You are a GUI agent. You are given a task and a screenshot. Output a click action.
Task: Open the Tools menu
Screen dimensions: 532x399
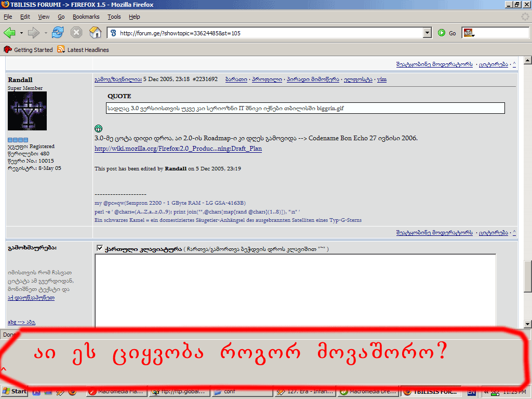[x=114, y=17]
